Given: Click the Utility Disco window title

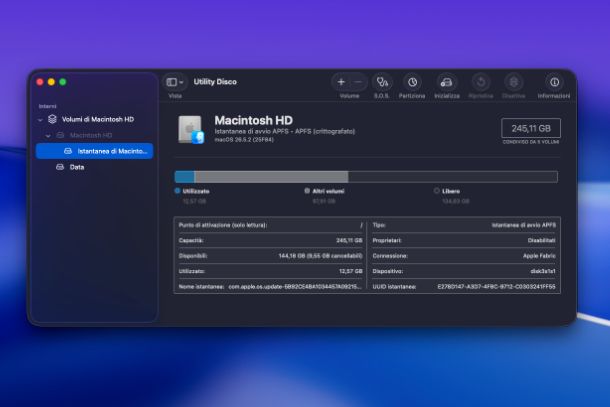Looking at the screenshot, I should [215, 82].
